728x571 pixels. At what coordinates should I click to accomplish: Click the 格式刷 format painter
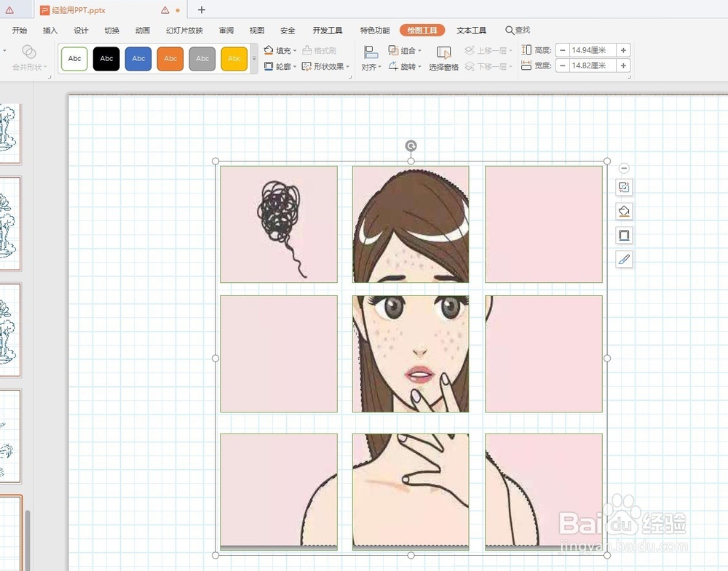[x=319, y=50]
